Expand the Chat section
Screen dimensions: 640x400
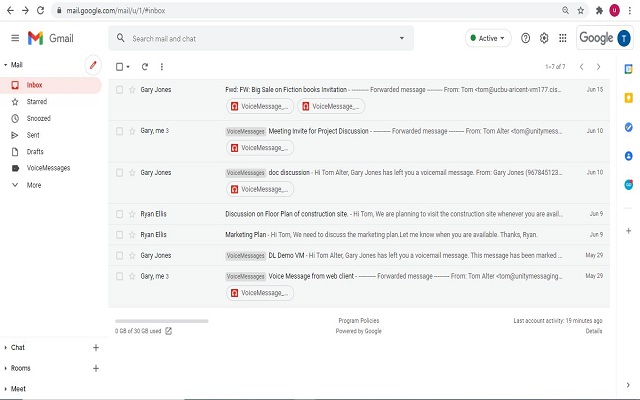pos(5,347)
